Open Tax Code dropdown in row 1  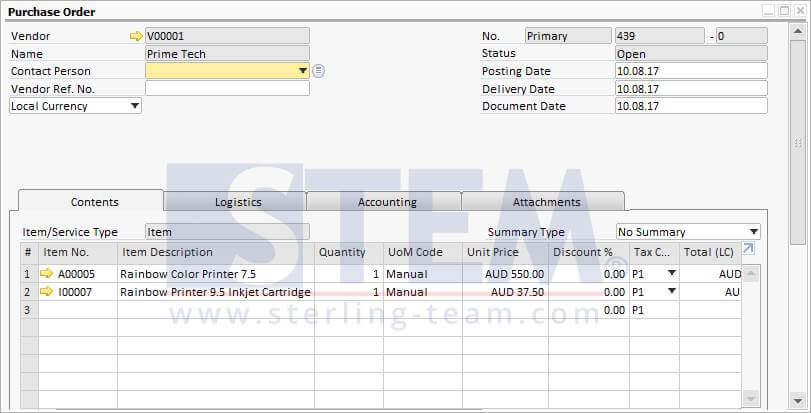click(671, 273)
